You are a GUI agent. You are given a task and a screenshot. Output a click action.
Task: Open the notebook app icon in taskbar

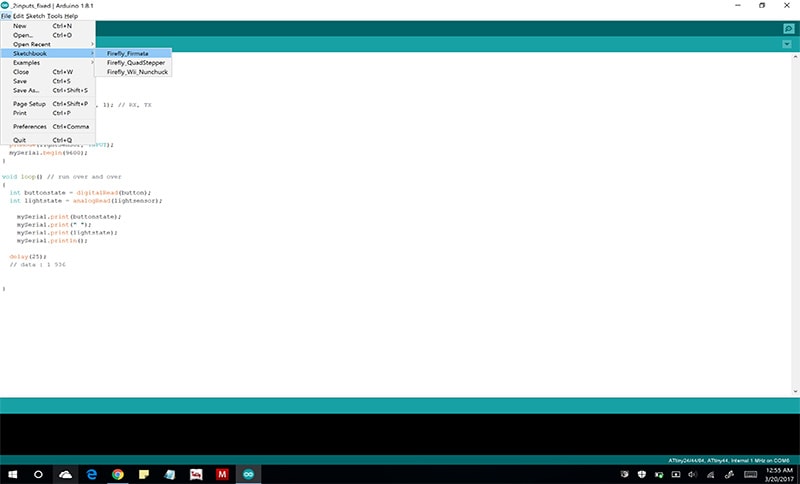170,474
